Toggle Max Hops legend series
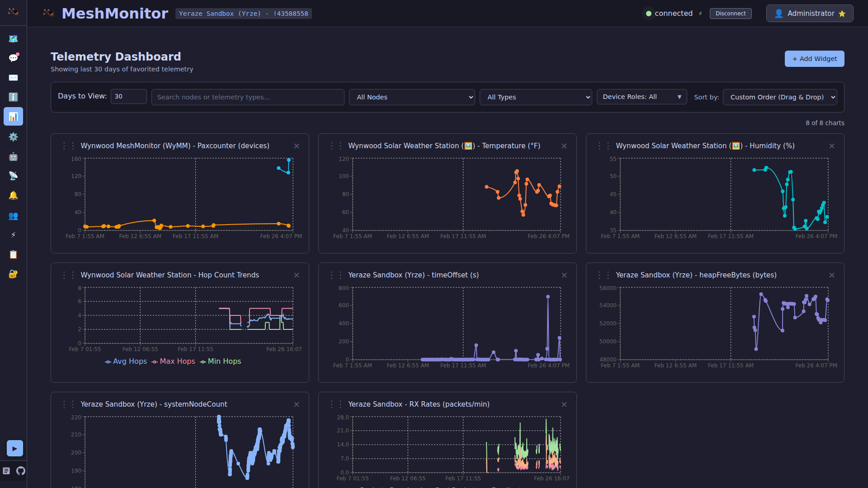This screenshot has height=488, width=868. [x=173, y=361]
